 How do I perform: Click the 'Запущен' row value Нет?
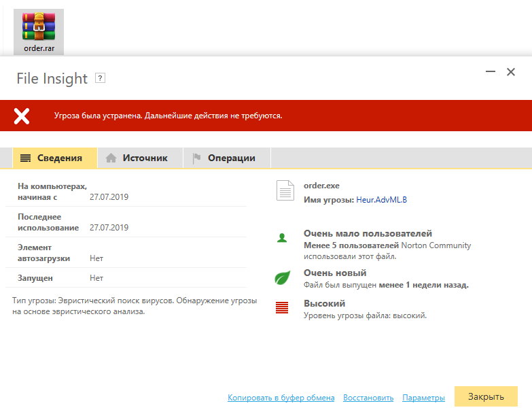96,278
